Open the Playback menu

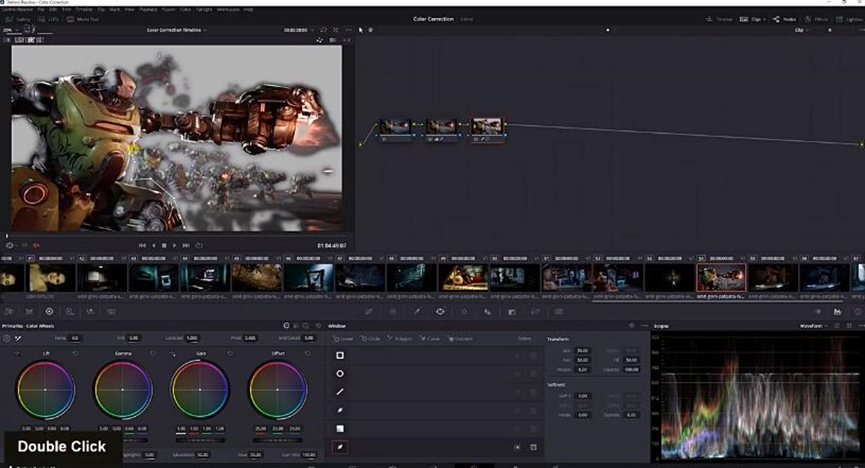click(x=148, y=9)
